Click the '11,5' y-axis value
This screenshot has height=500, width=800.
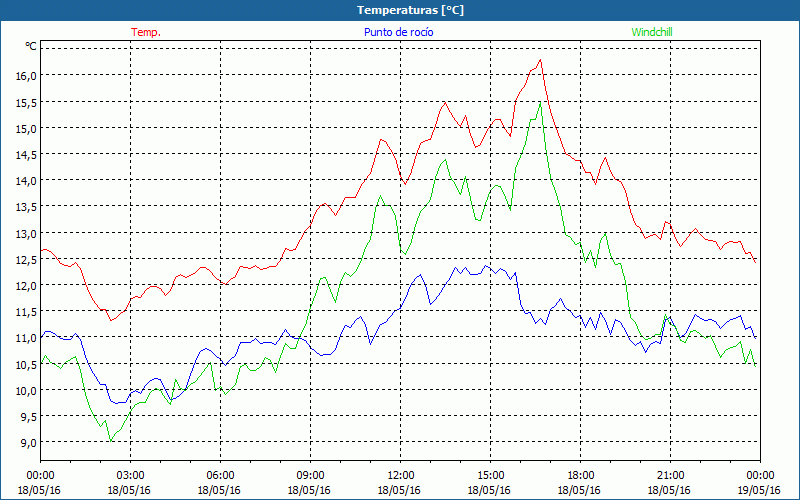tap(27, 312)
